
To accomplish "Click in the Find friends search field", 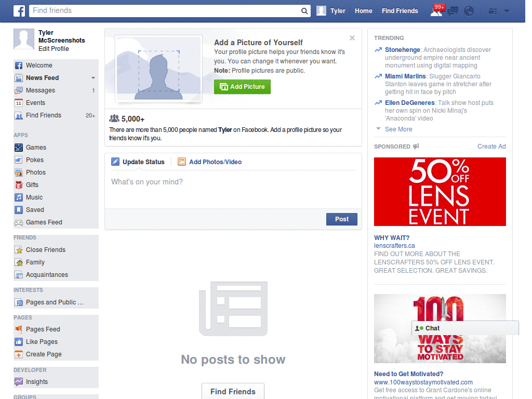I will tap(166, 11).
